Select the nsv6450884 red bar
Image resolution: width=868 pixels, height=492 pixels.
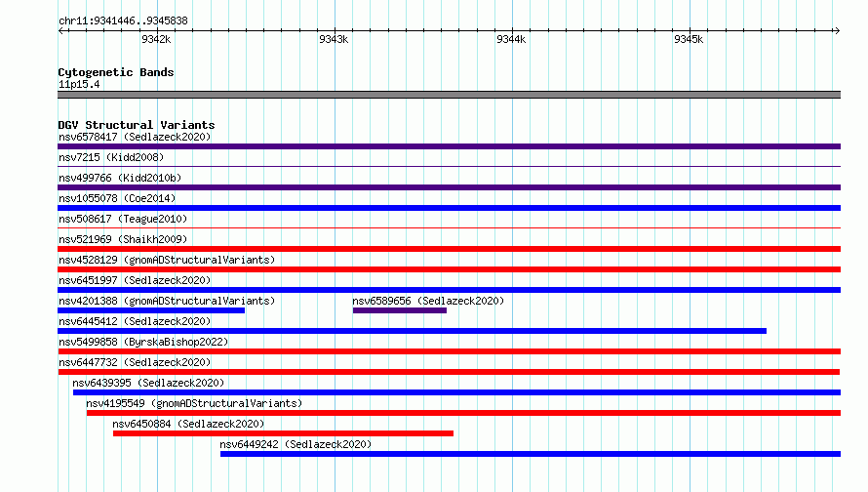point(283,433)
